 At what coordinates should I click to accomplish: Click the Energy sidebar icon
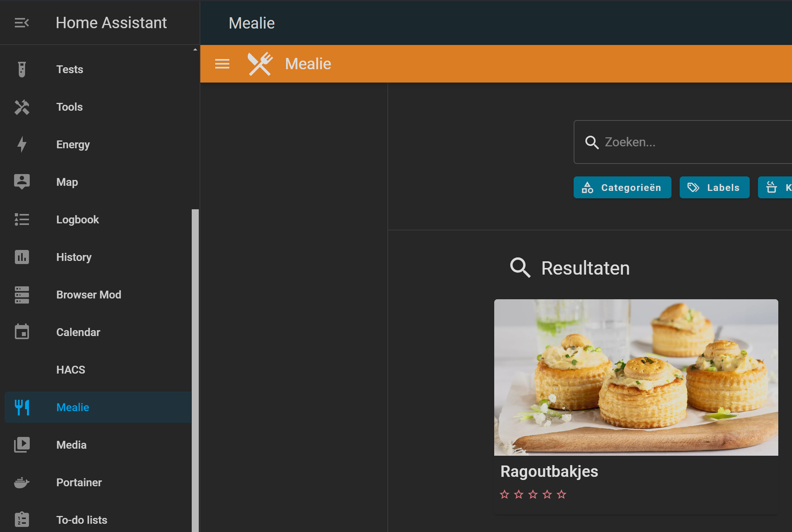coord(22,144)
